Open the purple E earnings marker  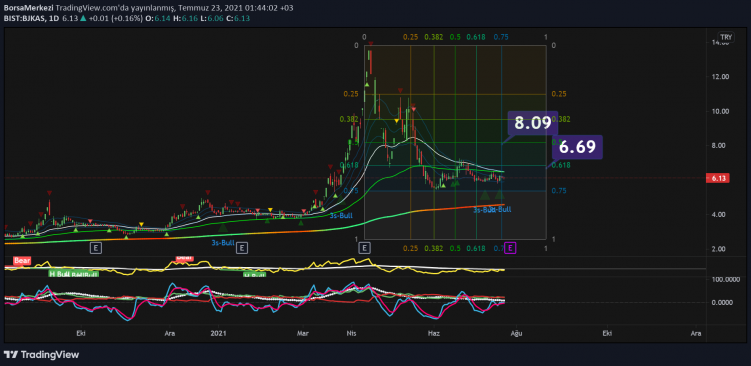[x=511, y=248]
